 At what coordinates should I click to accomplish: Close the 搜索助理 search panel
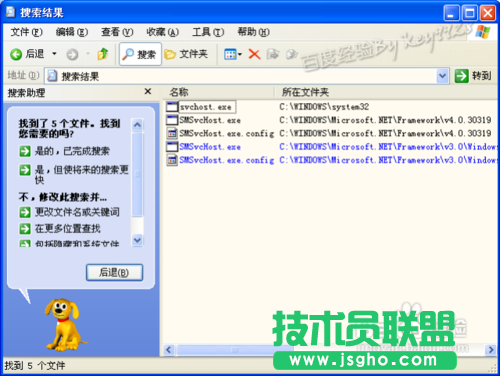tap(148, 91)
